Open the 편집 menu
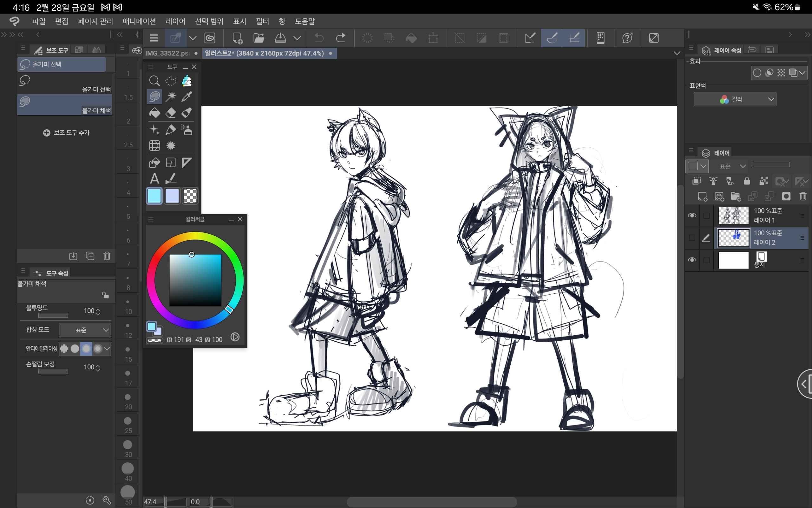This screenshot has height=508, width=812. [x=62, y=21]
